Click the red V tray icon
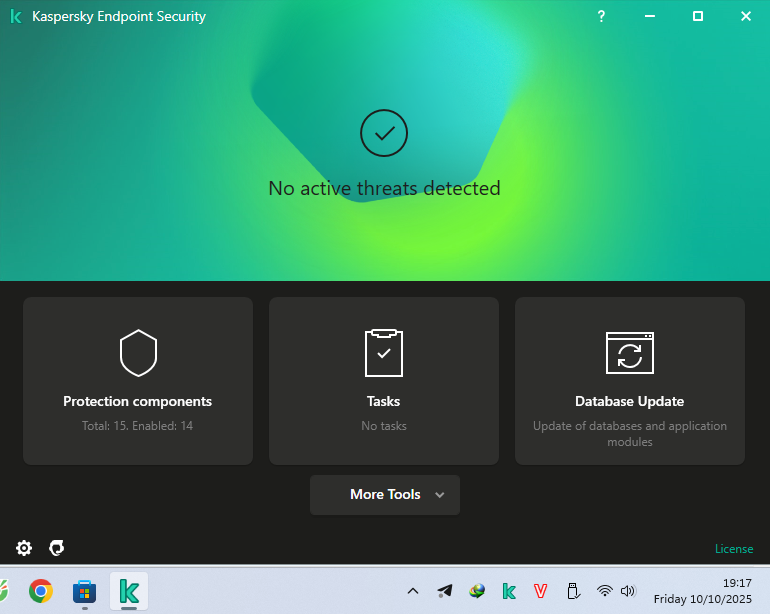This screenshot has height=614, width=770. (541, 591)
